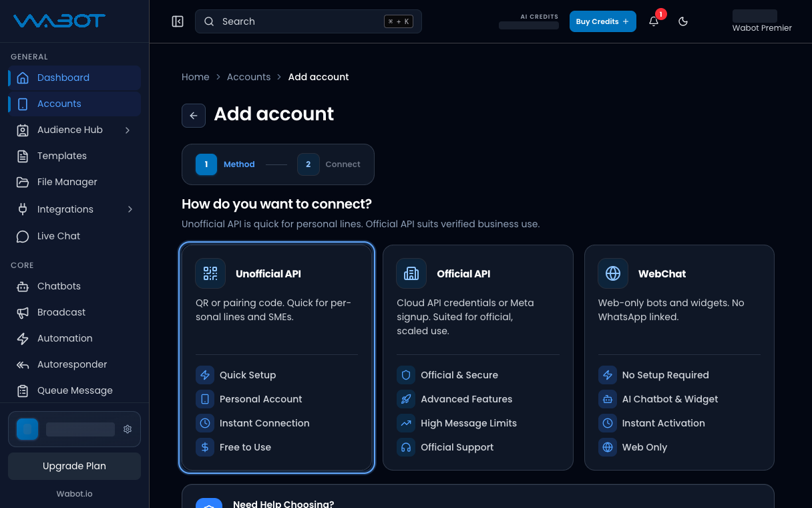Select the WebChat card
The width and height of the screenshot is (812, 508).
pyautogui.click(x=679, y=358)
